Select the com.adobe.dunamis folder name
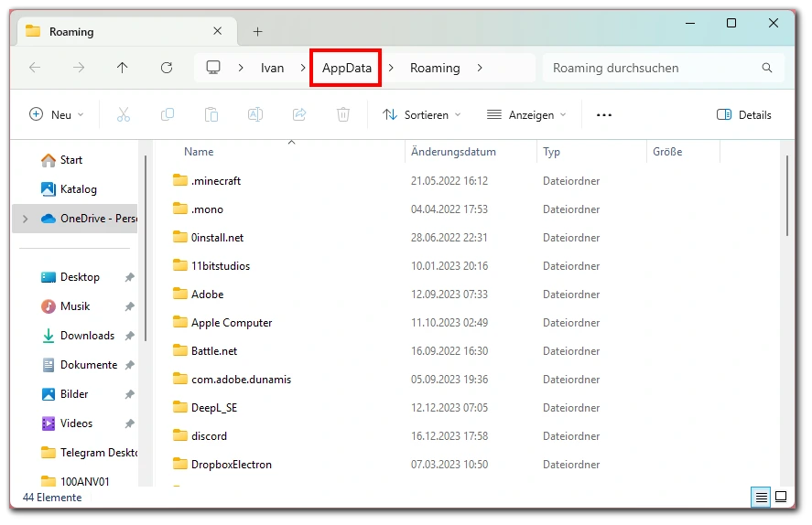The height and width of the screenshot is (525, 812). 242,380
